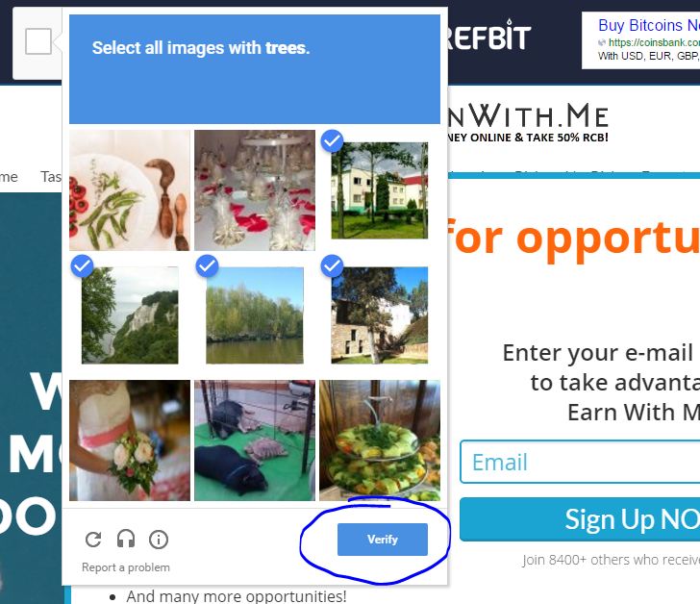Select the bride holding bouquet image
The height and width of the screenshot is (604, 700).
pyautogui.click(x=130, y=440)
